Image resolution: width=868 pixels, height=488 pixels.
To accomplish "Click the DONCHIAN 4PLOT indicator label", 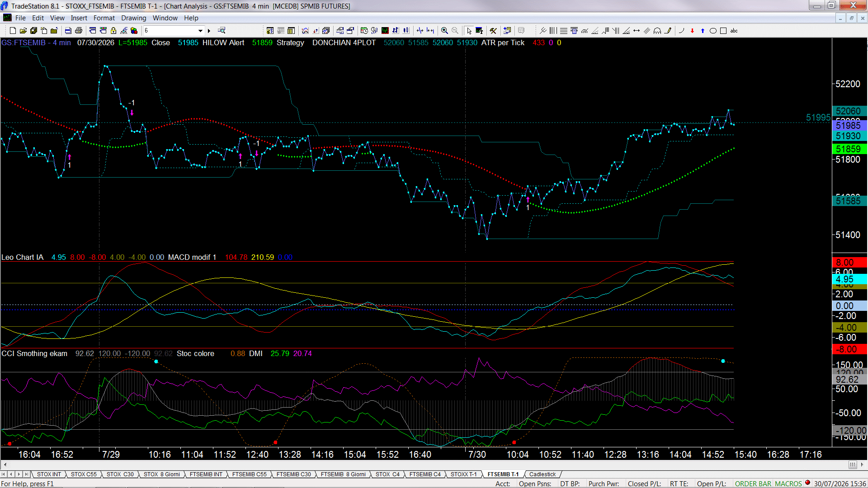I will [344, 42].
